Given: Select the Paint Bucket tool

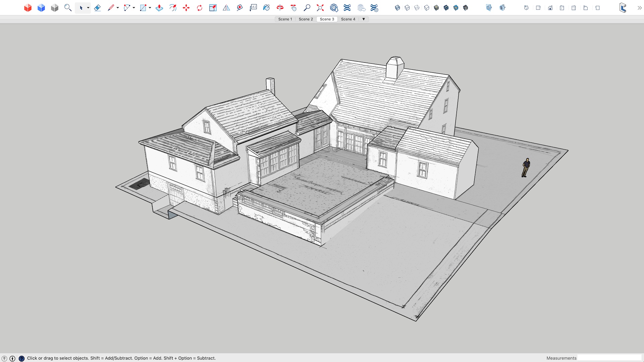Looking at the screenshot, I should coord(267,8).
